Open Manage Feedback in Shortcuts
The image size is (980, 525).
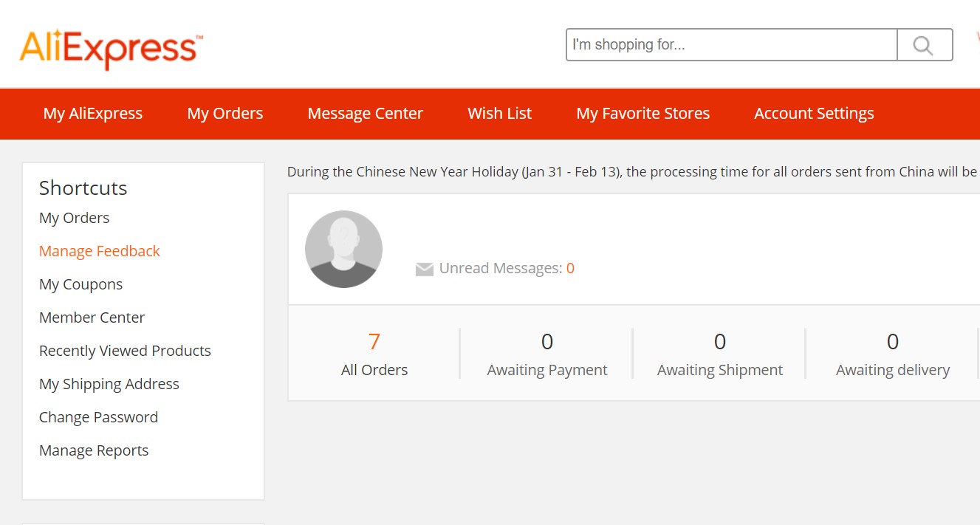(100, 251)
